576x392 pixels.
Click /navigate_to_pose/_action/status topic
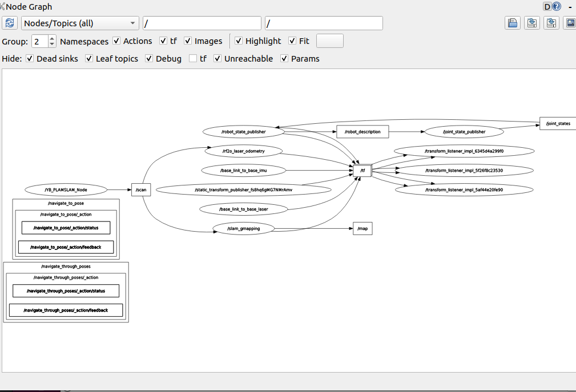coord(66,228)
